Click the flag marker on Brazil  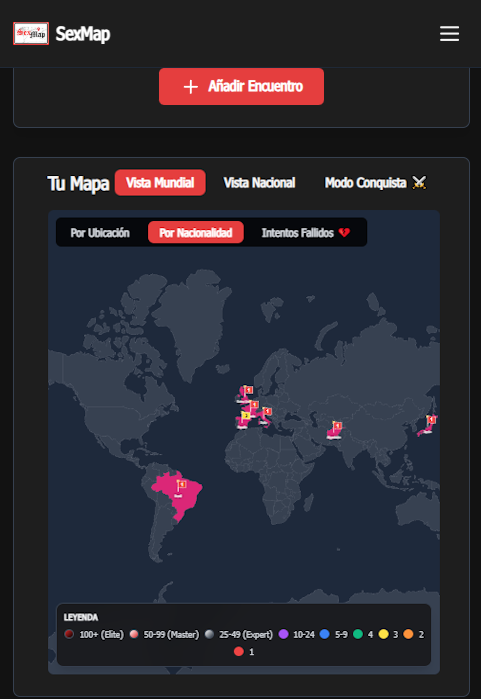tap(181, 485)
